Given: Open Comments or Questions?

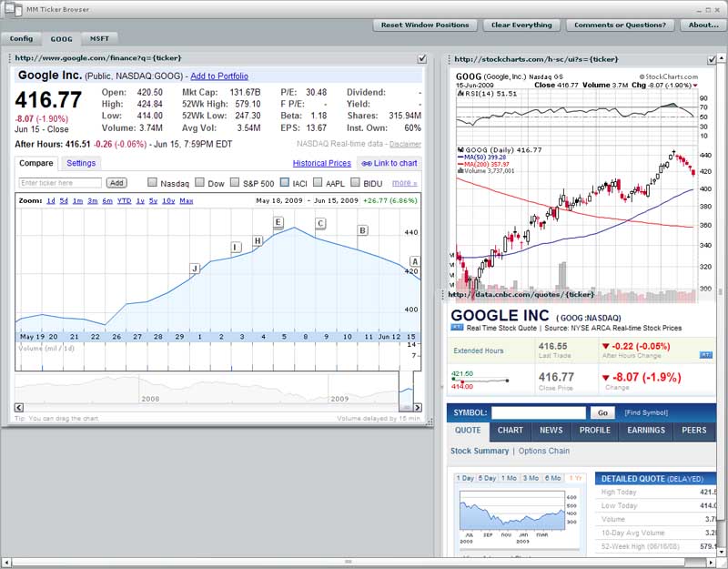Looking at the screenshot, I should click(620, 25).
